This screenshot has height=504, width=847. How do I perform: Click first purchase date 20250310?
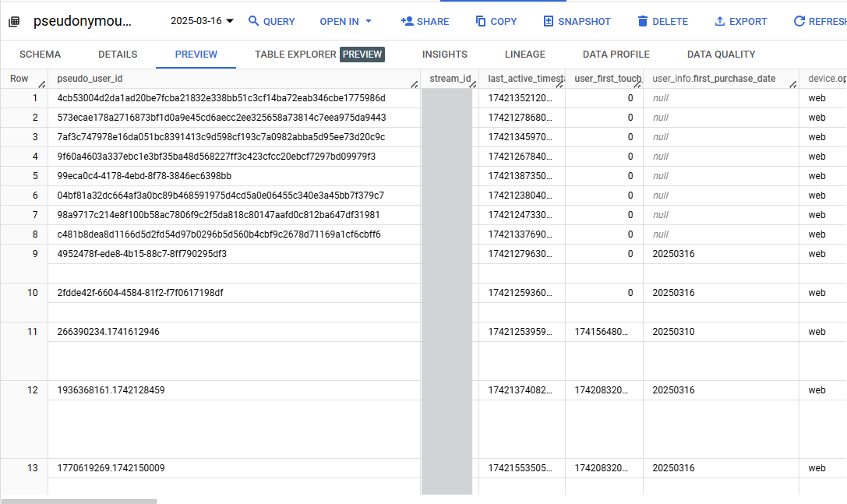pos(673,332)
